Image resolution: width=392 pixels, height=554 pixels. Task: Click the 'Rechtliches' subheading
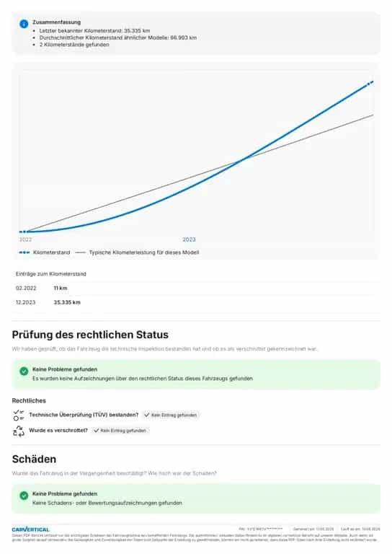29,400
